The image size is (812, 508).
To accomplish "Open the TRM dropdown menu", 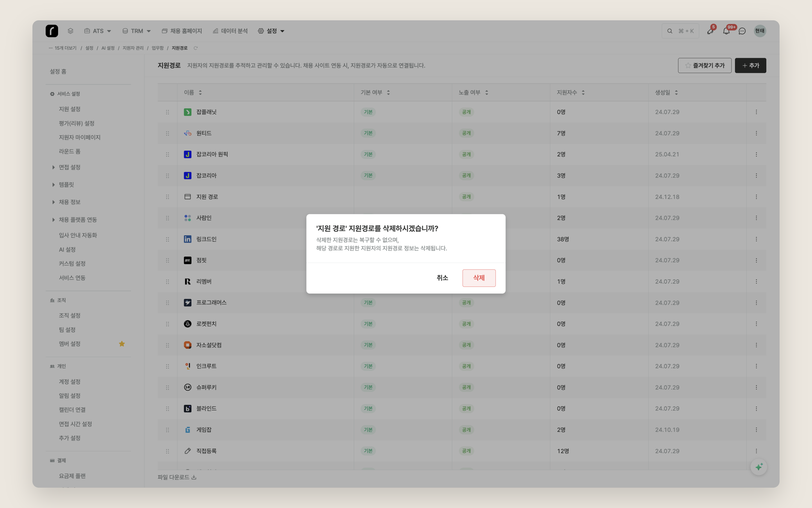I will 136,31.
